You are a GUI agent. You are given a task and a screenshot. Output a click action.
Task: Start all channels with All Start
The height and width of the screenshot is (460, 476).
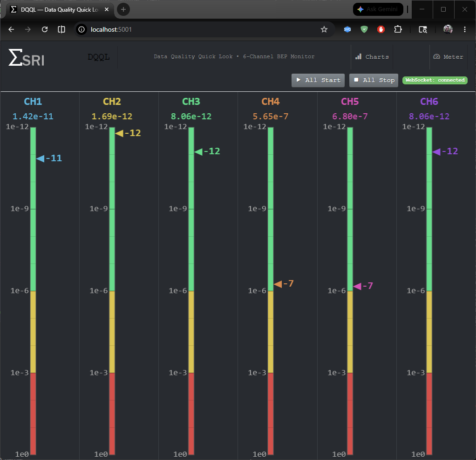pyautogui.click(x=318, y=80)
